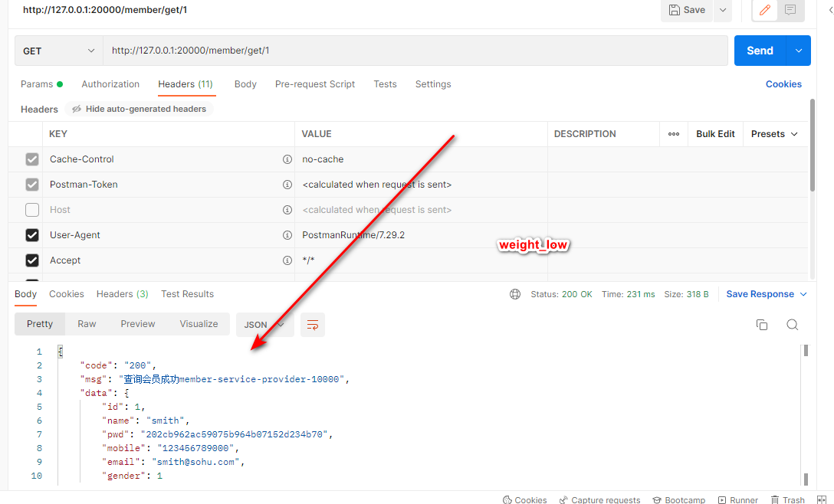Open Cookies in the status bar
The height and width of the screenshot is (504, 834).
525,499
